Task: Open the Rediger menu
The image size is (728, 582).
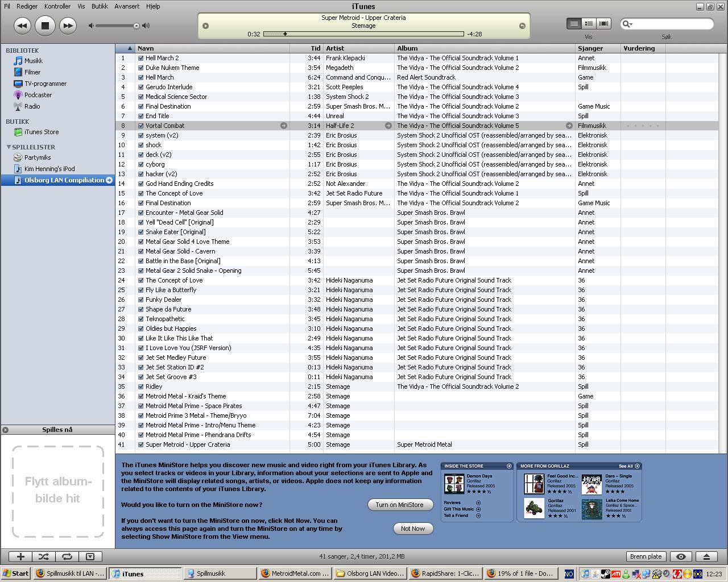Action: pos(27,6)
